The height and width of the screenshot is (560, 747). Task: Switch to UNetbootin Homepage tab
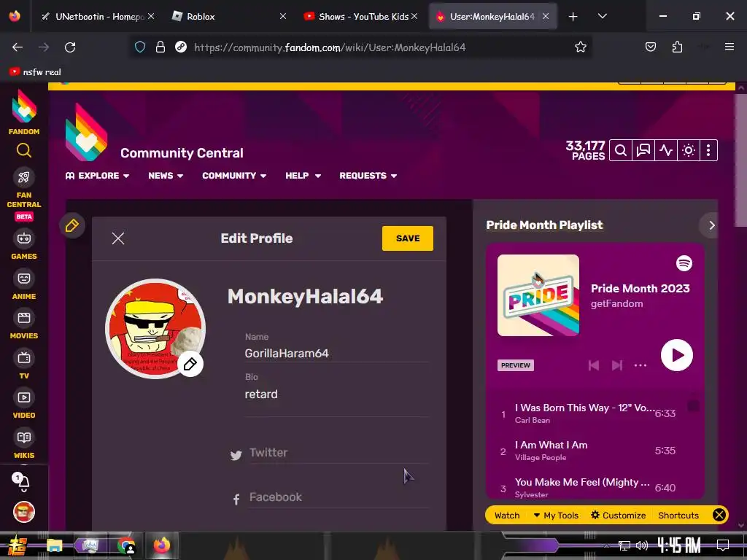(x=98, y=16)
